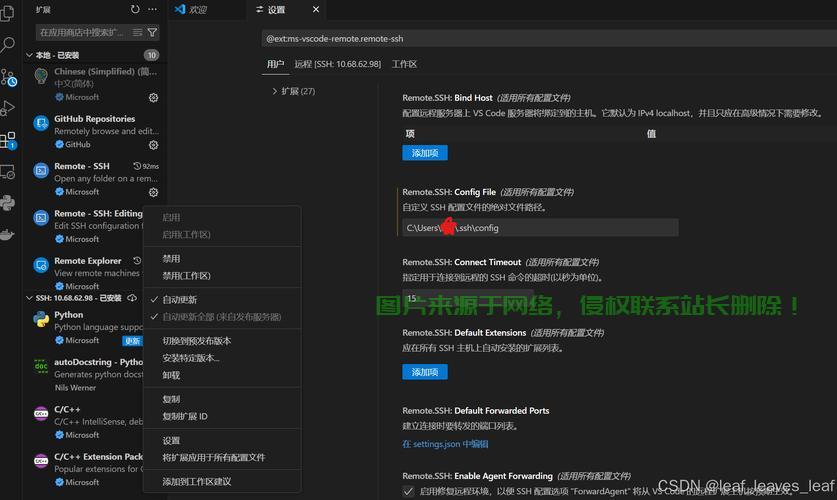Toggle Enable Agent Forwarding checkbox
Screen dimensions: 837x500
click(408, 491)
